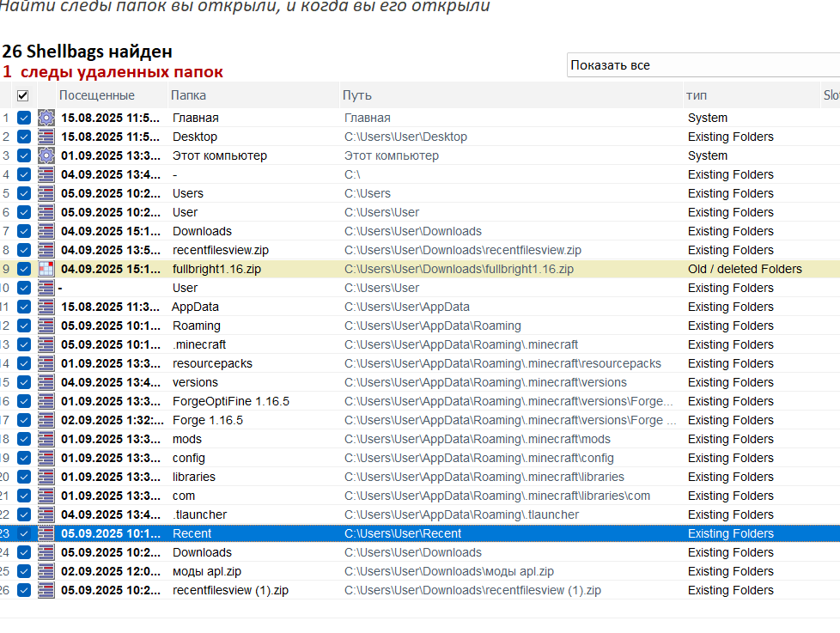Select the .tlauncher path cell
Screen dimensions: 840x633
point(461,514)
